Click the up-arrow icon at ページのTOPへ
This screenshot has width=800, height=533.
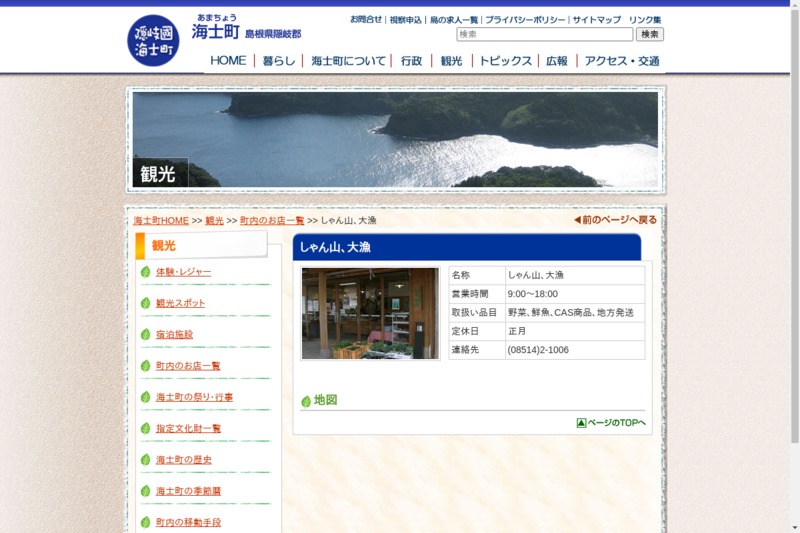[581, 423]
